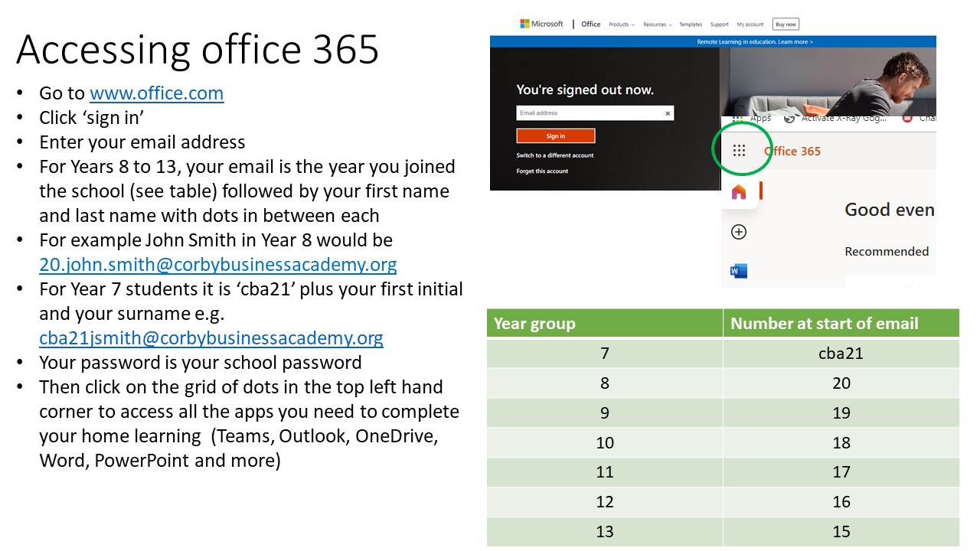
Task: Click the table cell '17' for Year 11
Action: [x=841, y=473]
